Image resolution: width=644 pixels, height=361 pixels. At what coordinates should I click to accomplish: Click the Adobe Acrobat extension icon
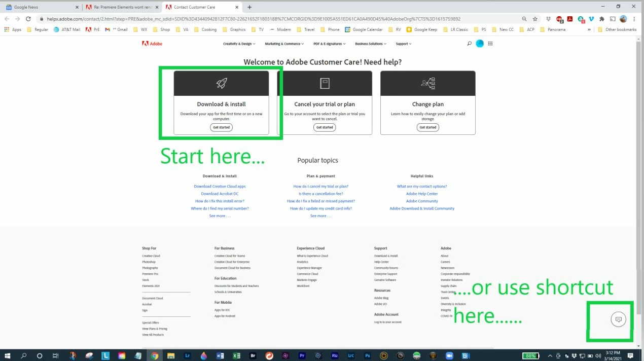(x=570, y=19)
